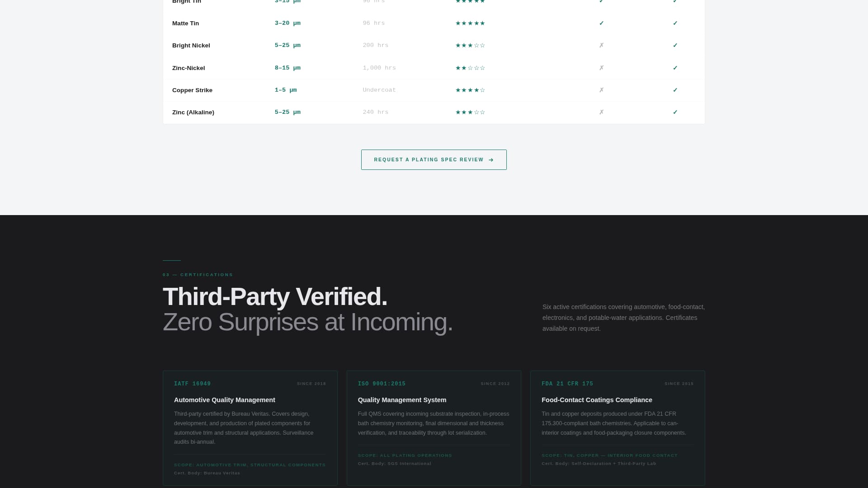The image size is (868, 488).
Task: Click the two-star rating for Zinc-Nickel
Action: click(470, 68)
